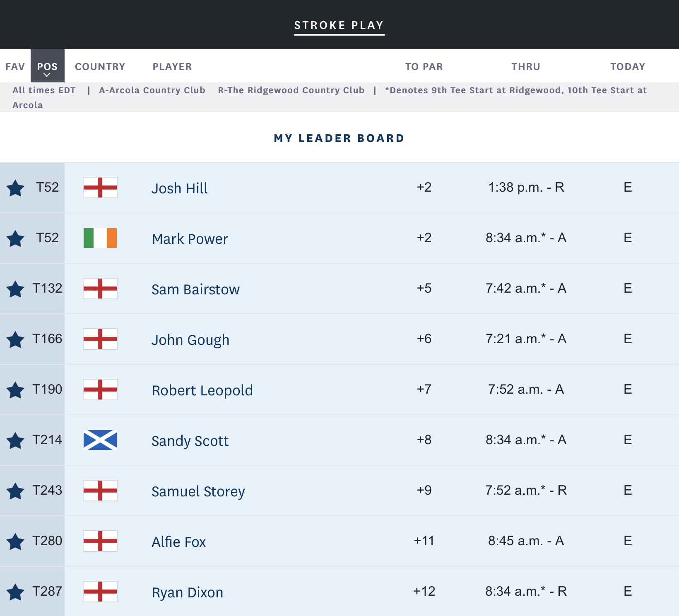The width and height of the screenshot is (679, 616).
Task: Select the STROKE PLAY tab
Action: click(339, 25)
